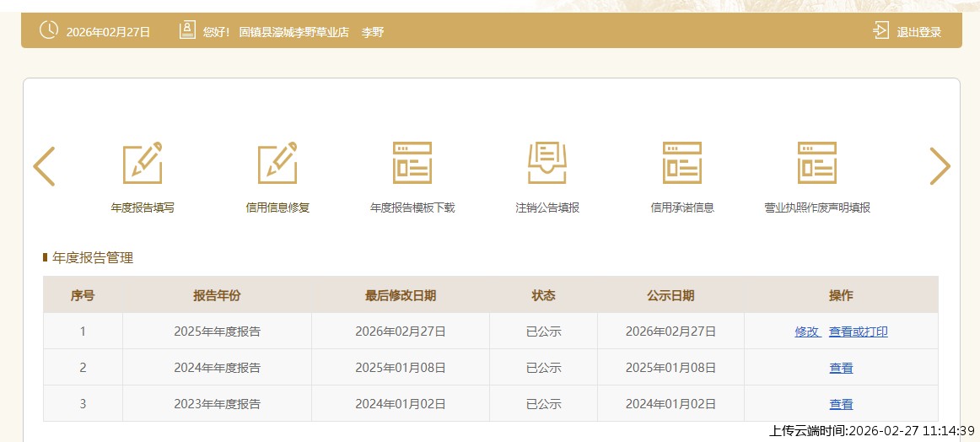Click the 信用承诺信息 label text

[682, 208]
